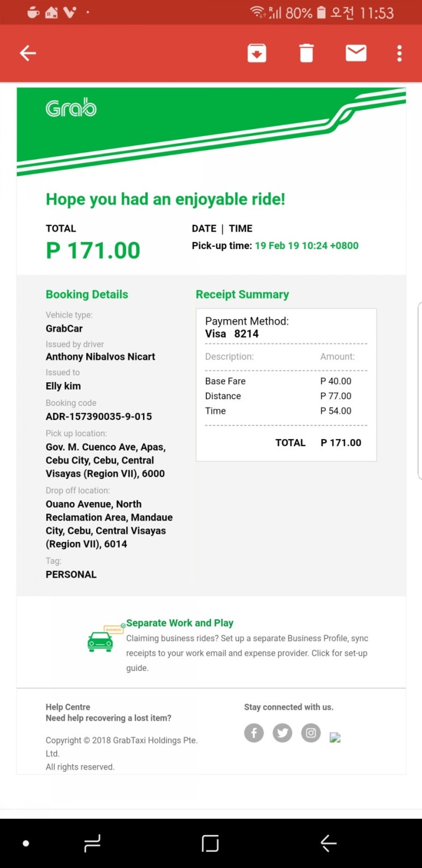Tap the Android home button
The width and height of the screenshot is (422, 868).
210,843
